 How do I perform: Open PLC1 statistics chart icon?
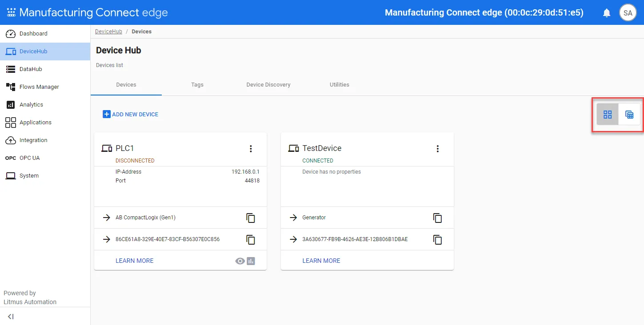click(x=251, y=261)
